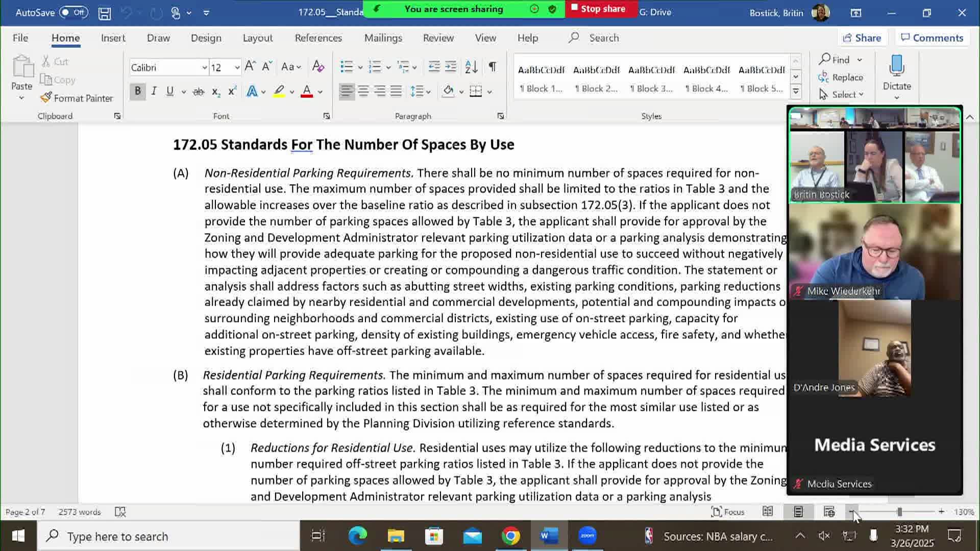Open the font name dropdown
Viewport: 980px width, 551px height.
pyautogui.click(x=204, y=67)
